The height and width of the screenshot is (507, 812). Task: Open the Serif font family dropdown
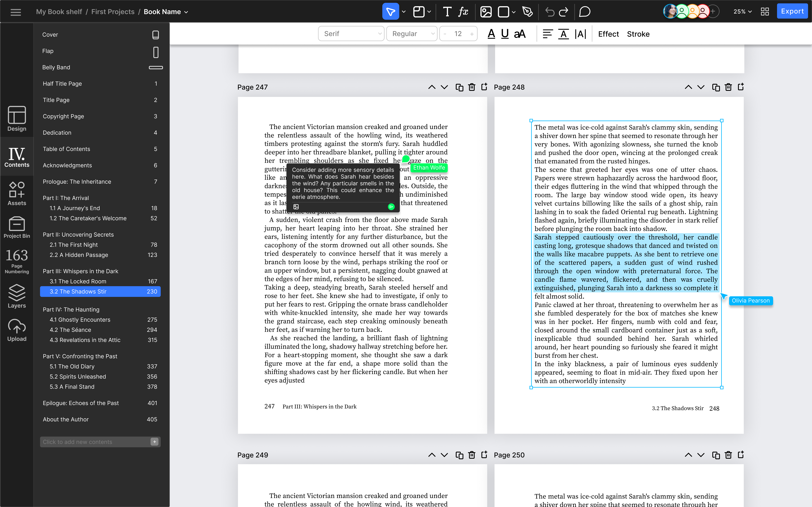(351, 34)
